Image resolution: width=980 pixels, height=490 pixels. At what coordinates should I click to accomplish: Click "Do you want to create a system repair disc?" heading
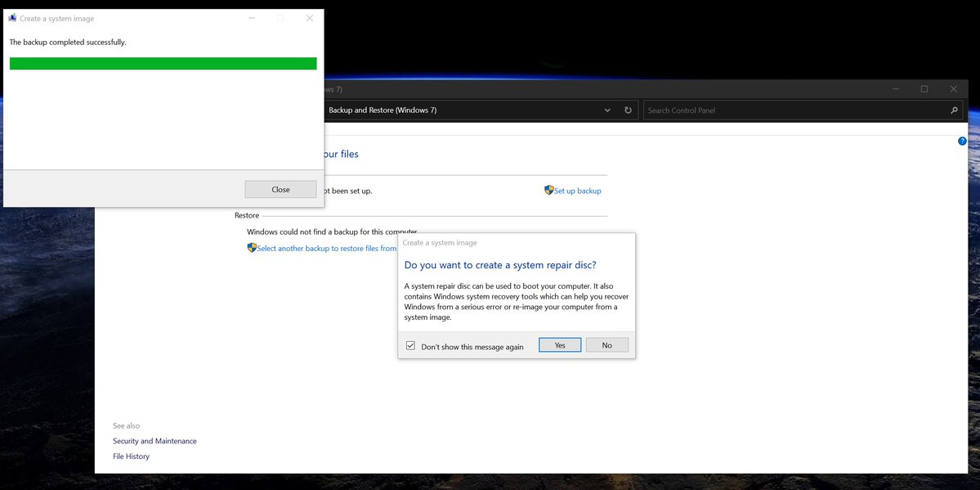(500, 265)
